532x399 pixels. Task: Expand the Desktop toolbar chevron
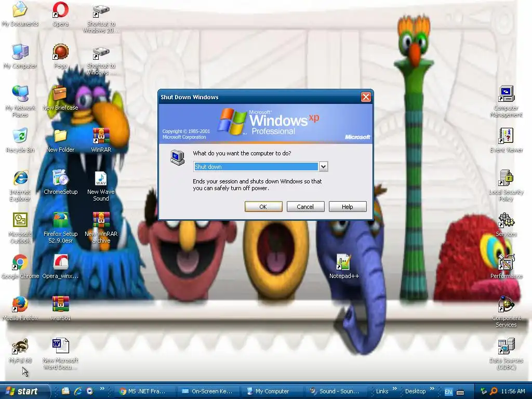[x=432, y=389]
